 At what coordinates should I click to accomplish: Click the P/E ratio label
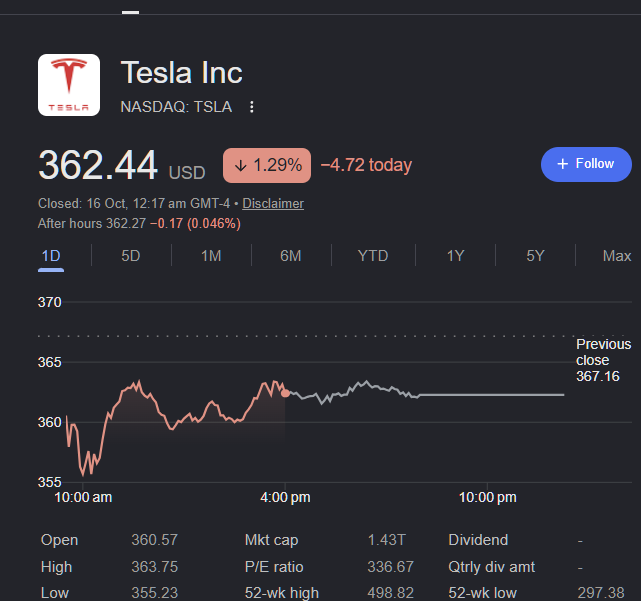[x=274, y=567]
